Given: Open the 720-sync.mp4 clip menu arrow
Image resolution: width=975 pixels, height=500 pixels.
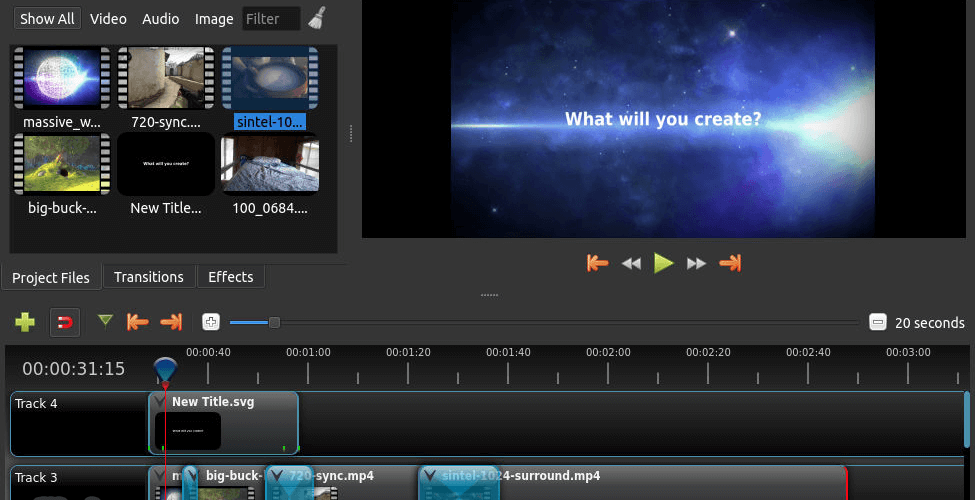Looking at the screenshot, I should (277, 475).
